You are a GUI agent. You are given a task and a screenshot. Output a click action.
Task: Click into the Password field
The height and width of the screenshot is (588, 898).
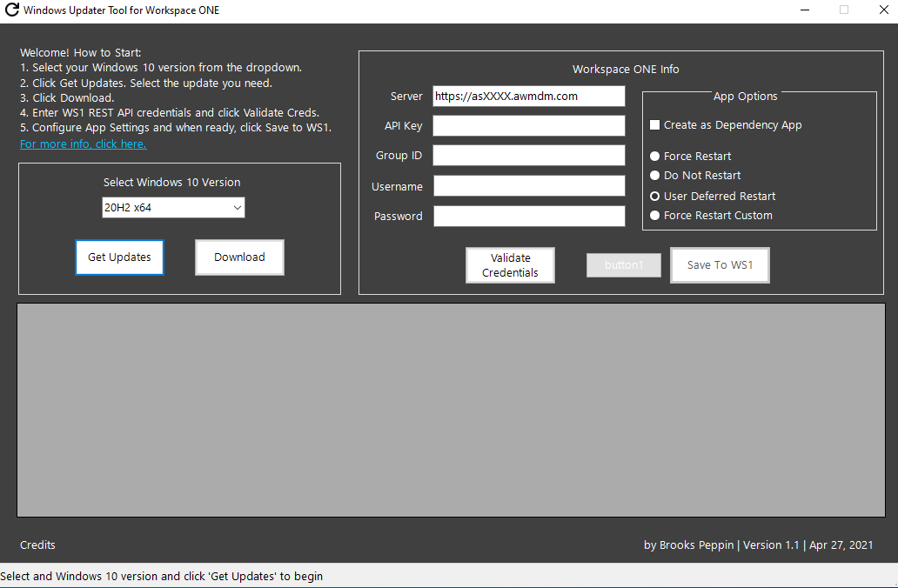pyautogui.click(x=529, y=216)
